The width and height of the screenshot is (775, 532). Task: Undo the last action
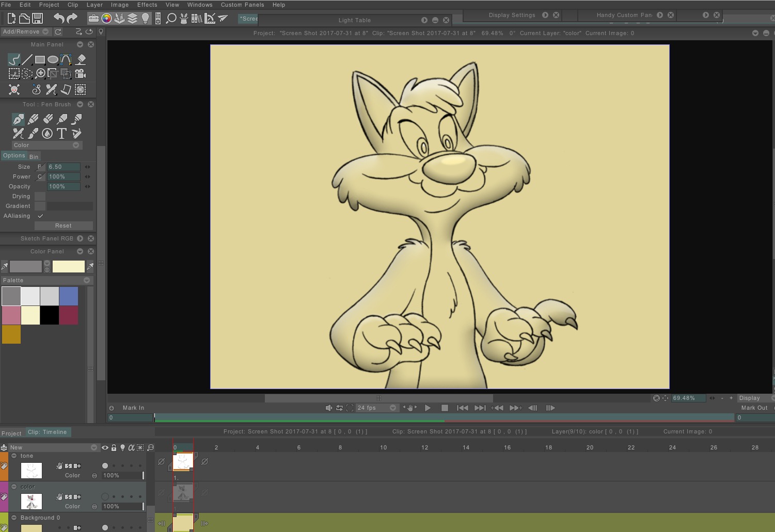[59, 19]
